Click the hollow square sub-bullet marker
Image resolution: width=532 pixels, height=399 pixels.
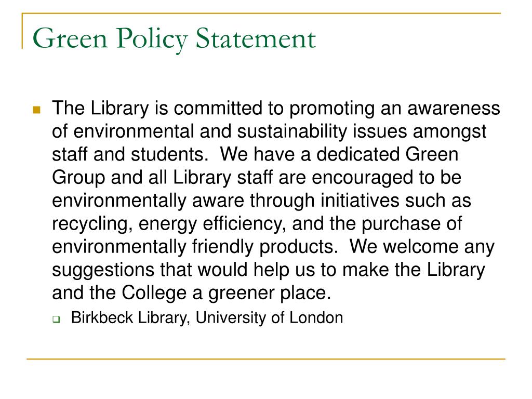[x=56, y=320]
